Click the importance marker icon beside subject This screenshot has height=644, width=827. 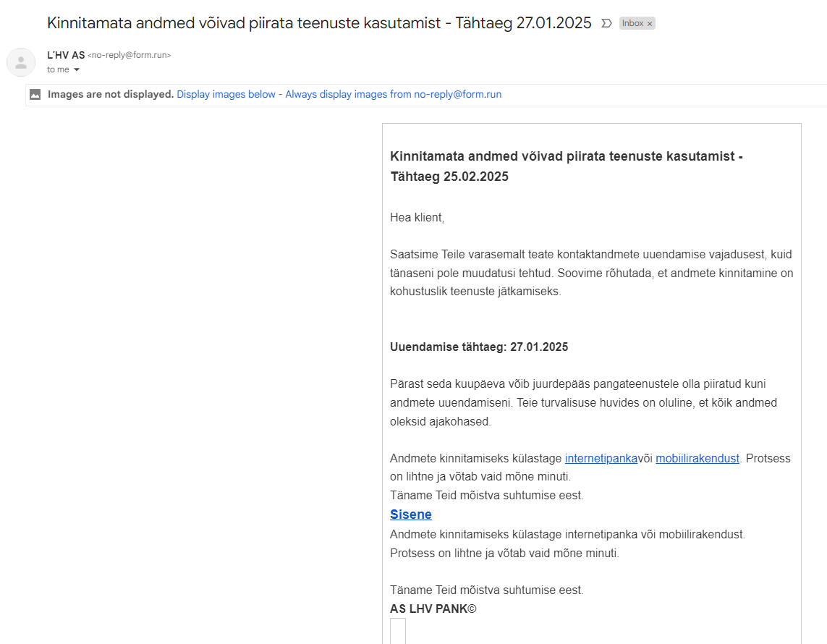pyautogui.click(x=606, y=23)
